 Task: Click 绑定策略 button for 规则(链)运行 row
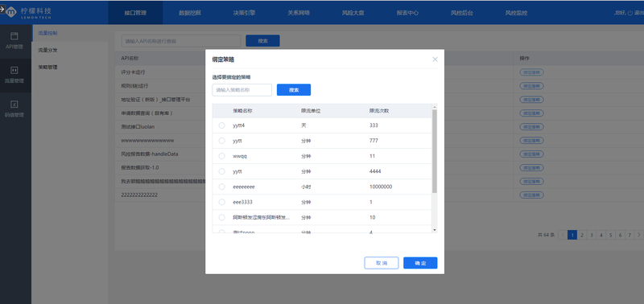(531, 86)
